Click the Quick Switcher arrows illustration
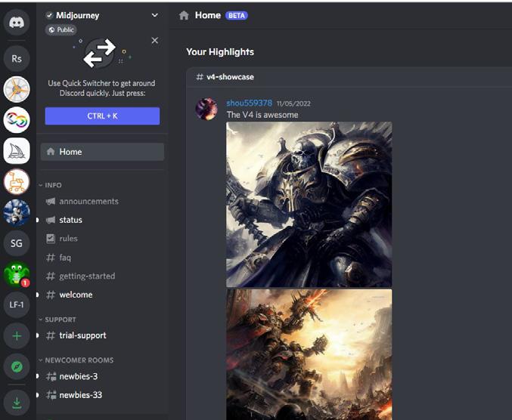 point(100,53)
